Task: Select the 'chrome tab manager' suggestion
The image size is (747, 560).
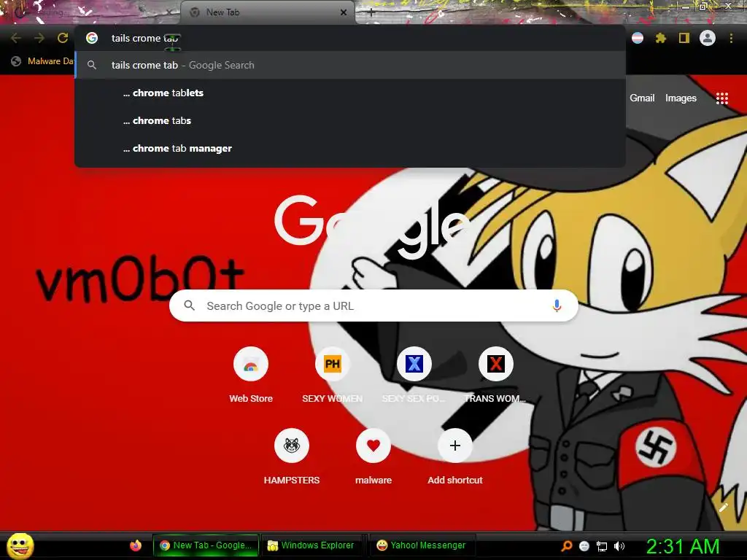Action: pos(350,148)
